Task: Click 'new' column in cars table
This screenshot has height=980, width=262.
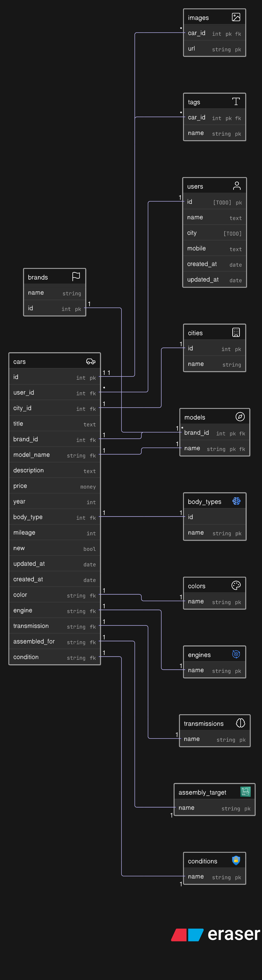Action: [x=54, y=548]
